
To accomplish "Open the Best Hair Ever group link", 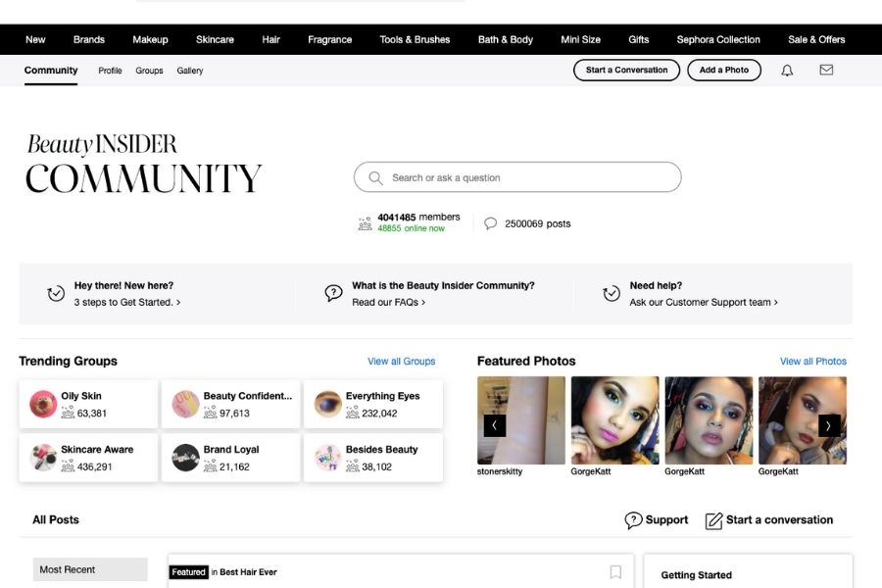I will 248,572.
